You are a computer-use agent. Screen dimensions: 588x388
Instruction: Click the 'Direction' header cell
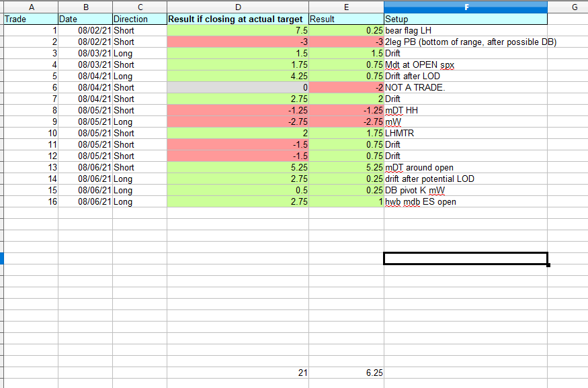point(140,19)
